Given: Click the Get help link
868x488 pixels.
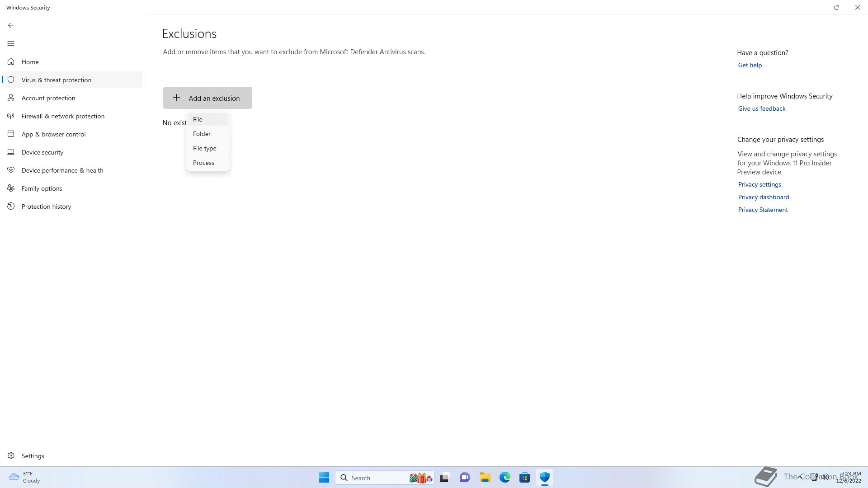Looking at the screenshot, I should click(x=750, y=65).
